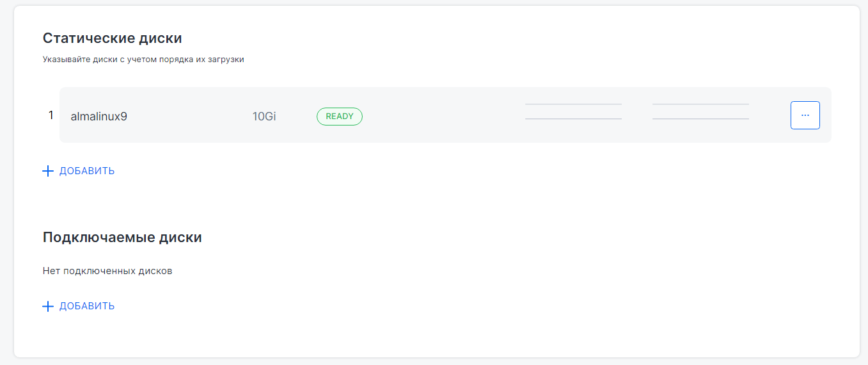This screenshot has height=365, width=868.
Task: Click boot order number 1 beside almalinux9
Action: point(51,116)
